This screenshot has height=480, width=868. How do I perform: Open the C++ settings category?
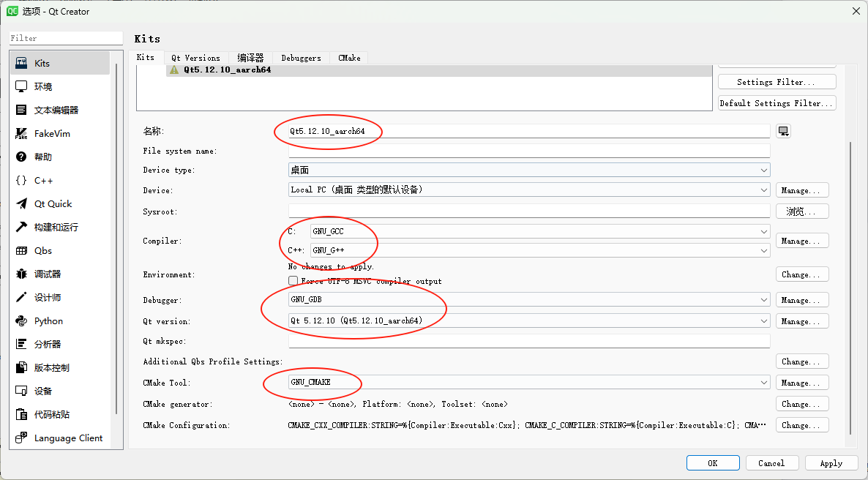click(x=60, y=181)
